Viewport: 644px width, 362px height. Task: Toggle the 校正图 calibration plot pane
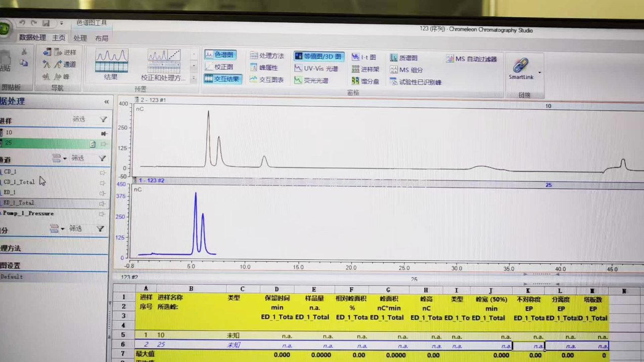[x=219, y=67]
